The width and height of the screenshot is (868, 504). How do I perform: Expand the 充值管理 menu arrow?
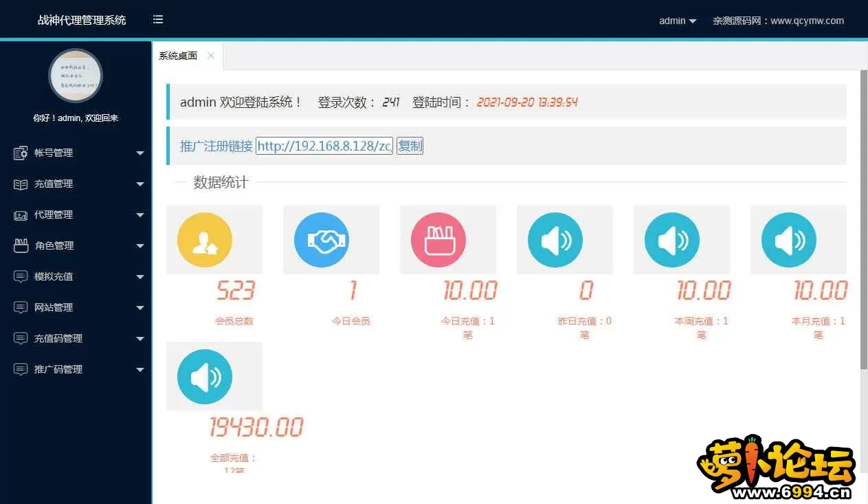click(x=140, y=184)
